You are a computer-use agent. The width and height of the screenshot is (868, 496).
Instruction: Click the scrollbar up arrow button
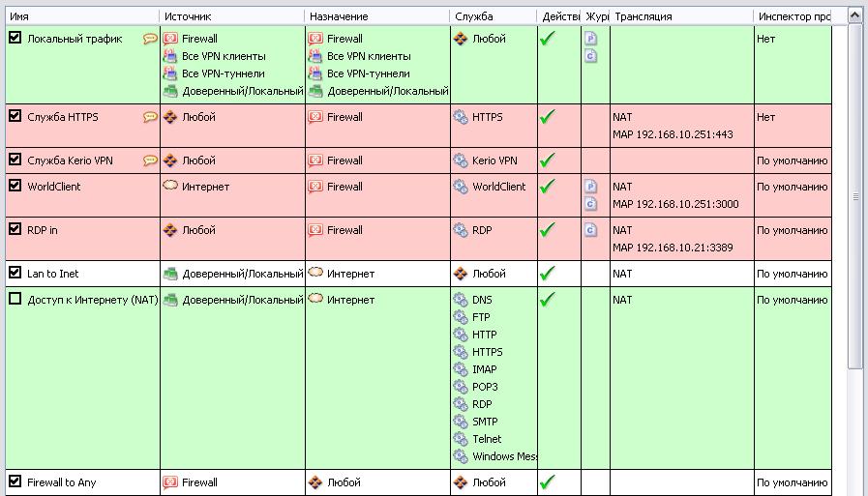(x=855, y=16)
